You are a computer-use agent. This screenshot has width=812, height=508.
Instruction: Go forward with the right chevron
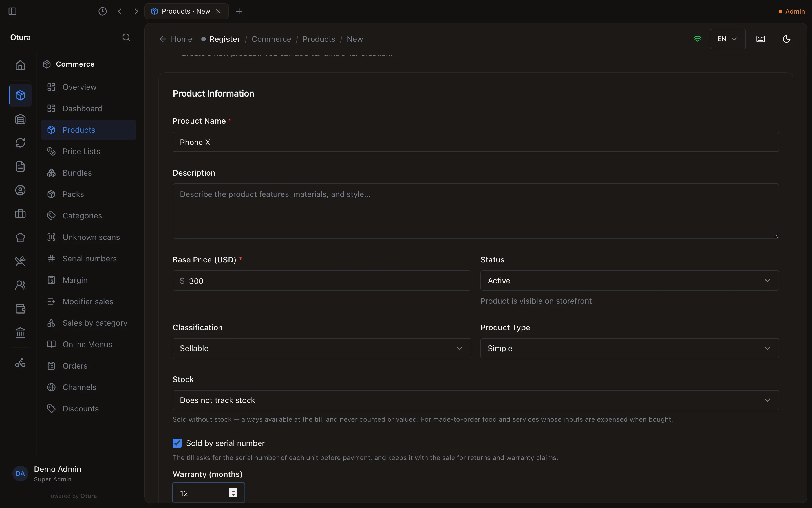point(136,11)
